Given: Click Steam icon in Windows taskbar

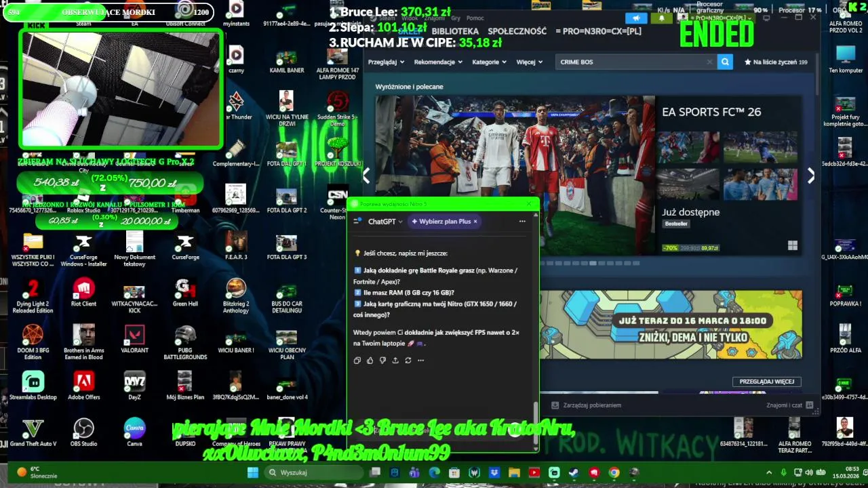Looking at the screenshot, I should 574,472.
